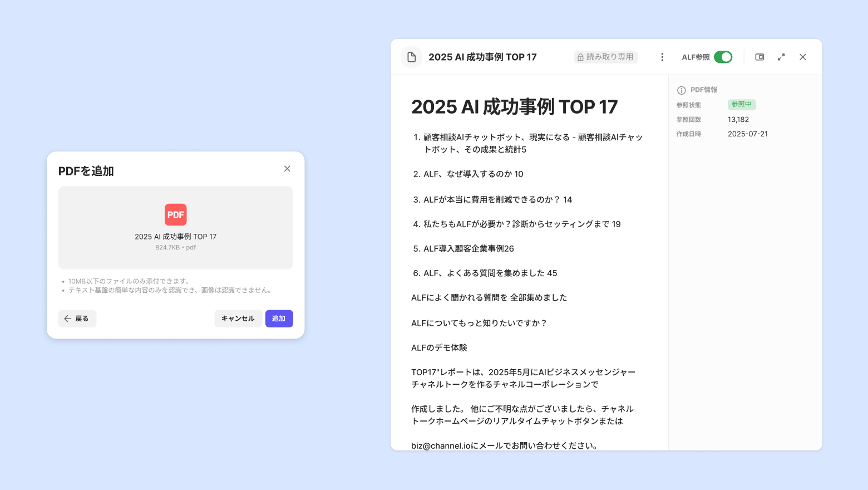Click the PDF情報 info icon
Screen dimensions: 868x490
tap(681, 90)
